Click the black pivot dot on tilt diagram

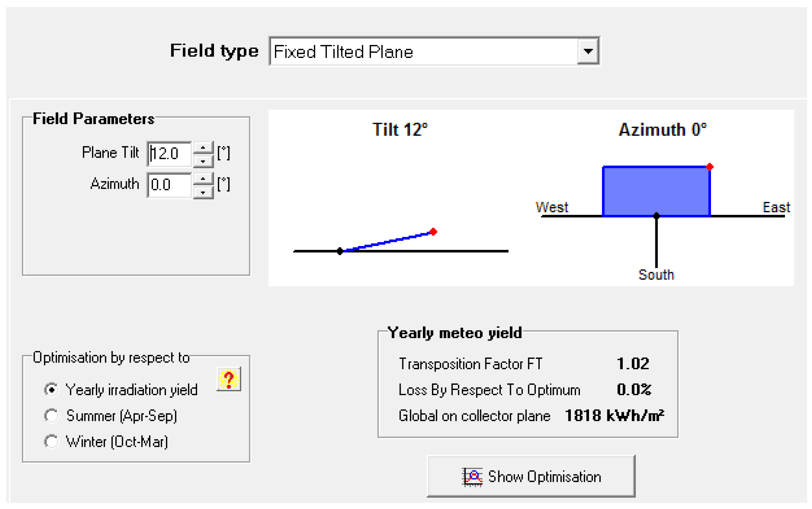pyautogui.click(x=340, y=251)
